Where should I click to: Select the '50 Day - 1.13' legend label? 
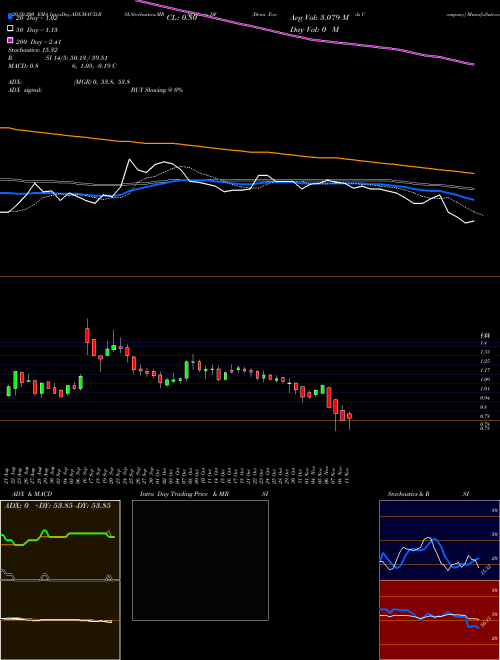tap(36, 30)
